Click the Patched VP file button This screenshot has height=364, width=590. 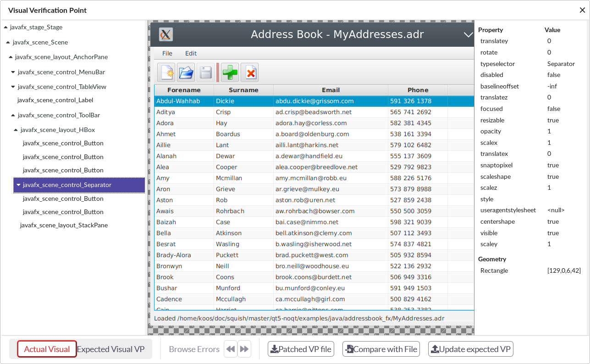click(x=301, y=349)
